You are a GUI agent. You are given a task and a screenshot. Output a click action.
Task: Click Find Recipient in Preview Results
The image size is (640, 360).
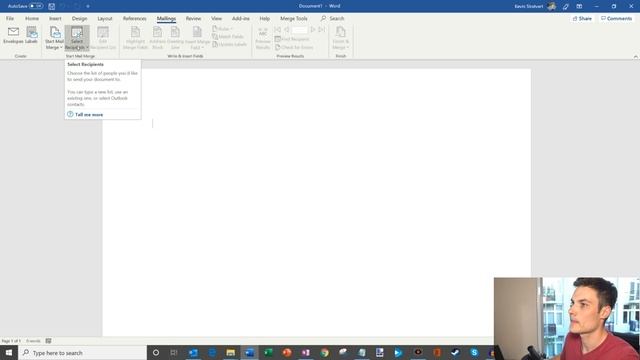[292, 39]
